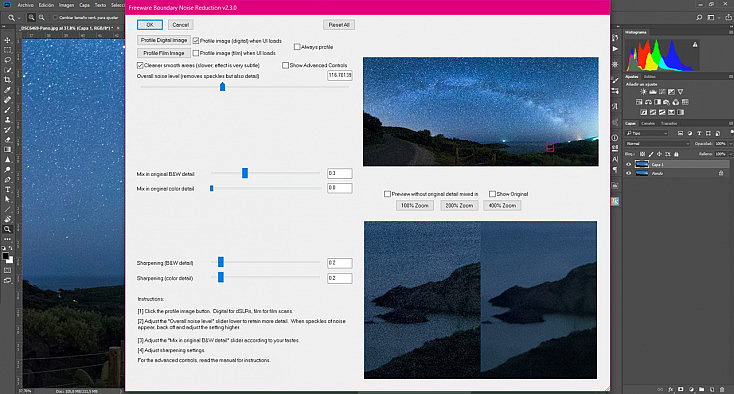Toggle 'Profile image (film) when UI loads'
The height and width of the screenshot is (394, 734).
(196, 53)
